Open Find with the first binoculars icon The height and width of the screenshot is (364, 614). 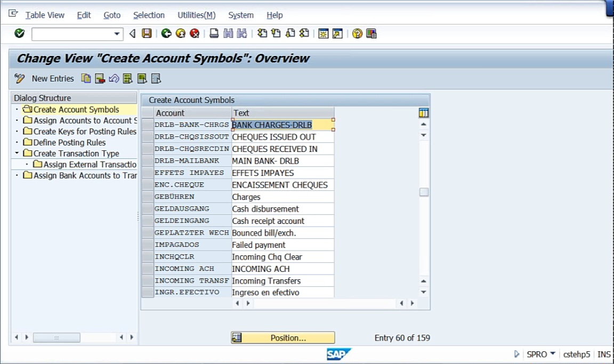[x=228, y=34]
